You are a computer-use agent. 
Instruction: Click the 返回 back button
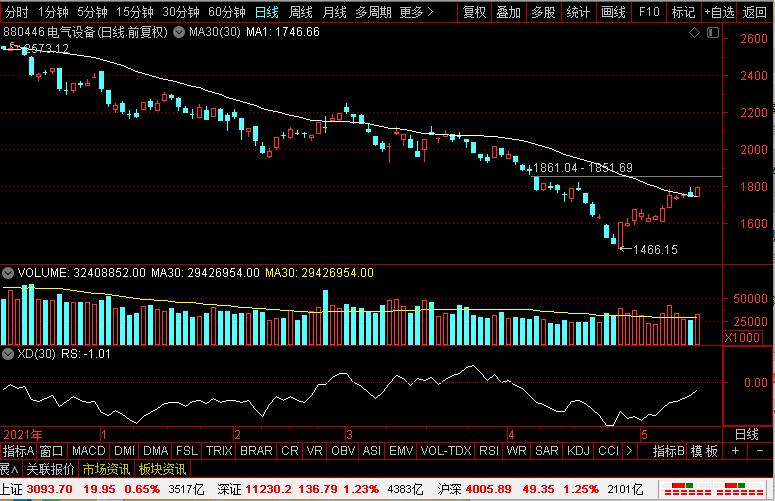(x=755, y=12)
